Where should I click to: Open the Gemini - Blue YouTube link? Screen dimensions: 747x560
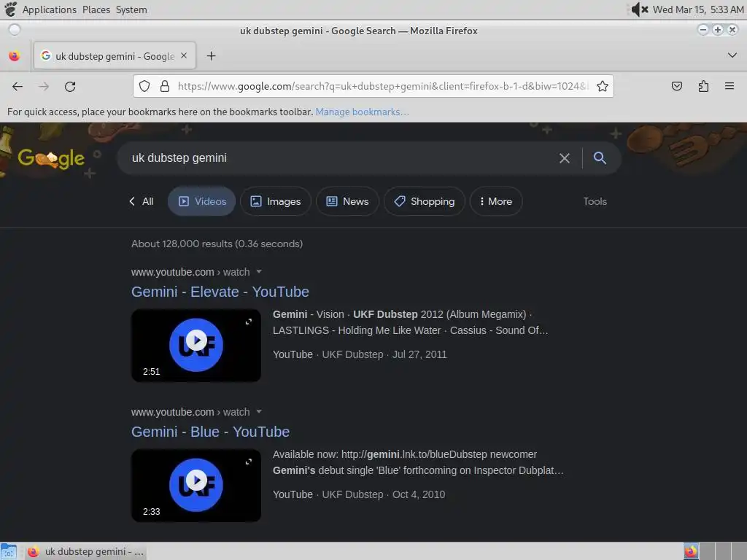[x=211, y=432]
